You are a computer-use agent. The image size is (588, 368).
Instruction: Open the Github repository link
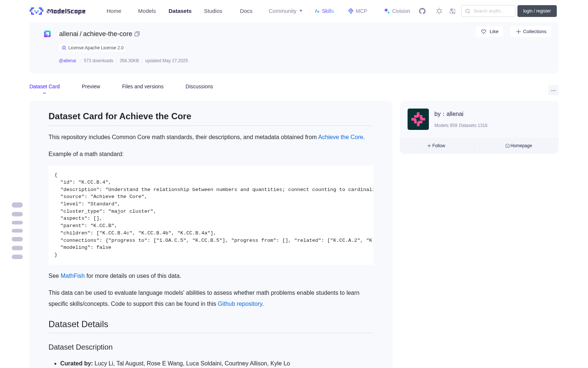[240, 304]
